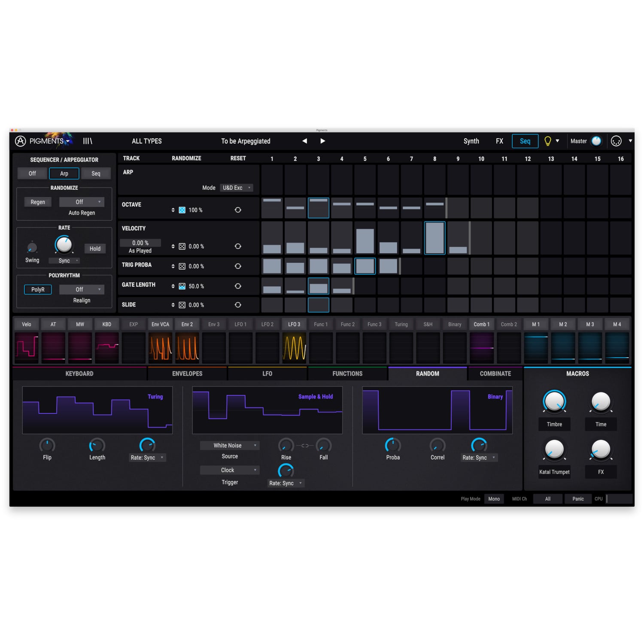This screenshot has width=644, height=644.
Task: Open the Arp Mode U&D Exc dropdown
Action: pos(237,188)
